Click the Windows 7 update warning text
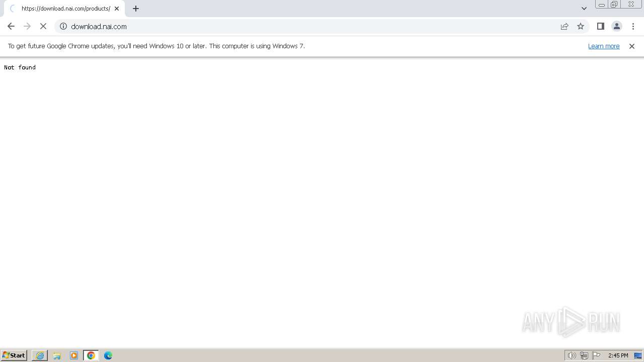 pos(156,46)
